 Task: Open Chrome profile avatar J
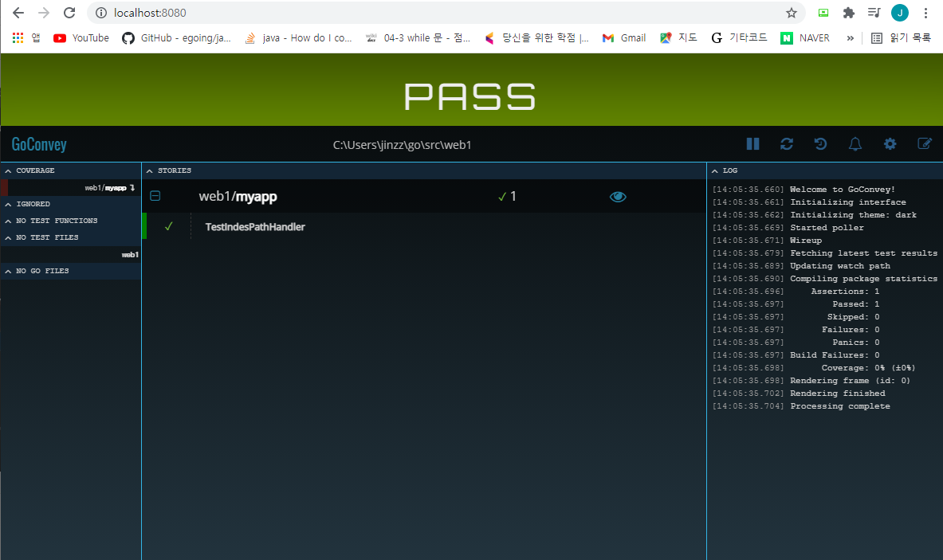pyautogui.click(x=900, y=13)
